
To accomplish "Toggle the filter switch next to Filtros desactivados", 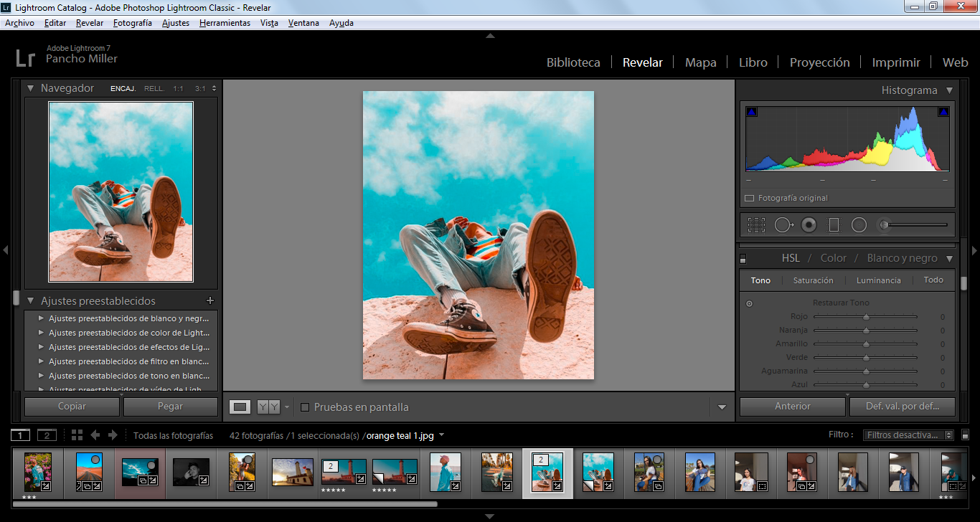I will [x=965, y=435].
